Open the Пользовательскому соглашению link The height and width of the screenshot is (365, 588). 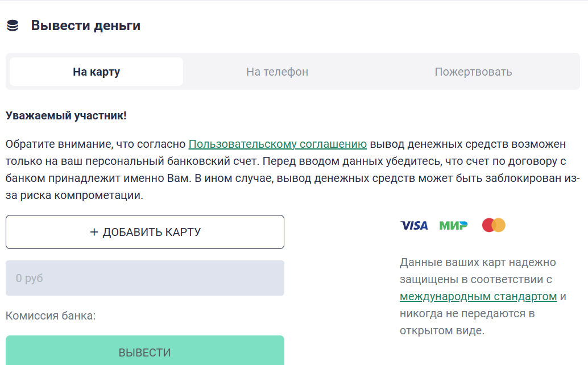click(x=278, y=144)
